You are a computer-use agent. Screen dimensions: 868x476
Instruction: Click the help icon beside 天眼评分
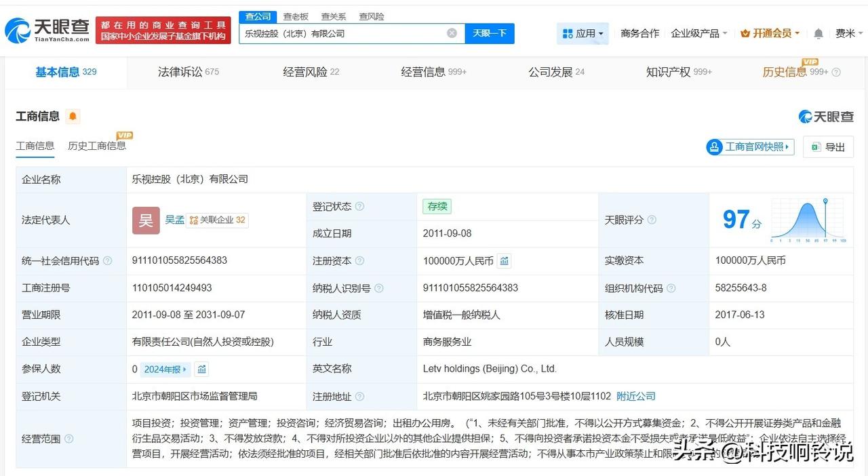(x=651, y=220)
